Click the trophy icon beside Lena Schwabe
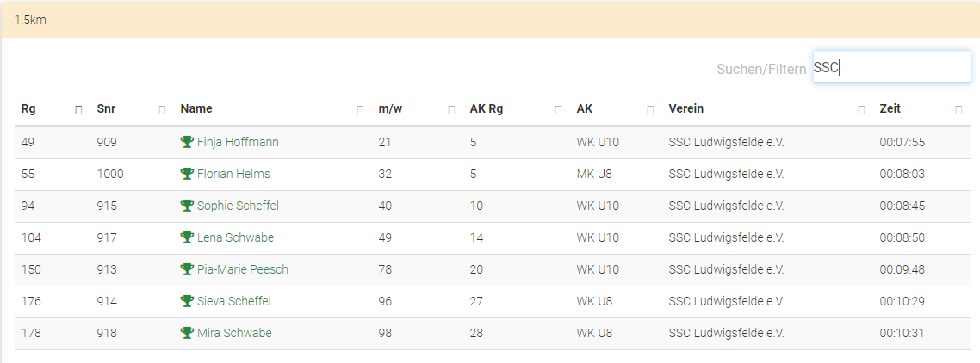 tap(187, 237)
